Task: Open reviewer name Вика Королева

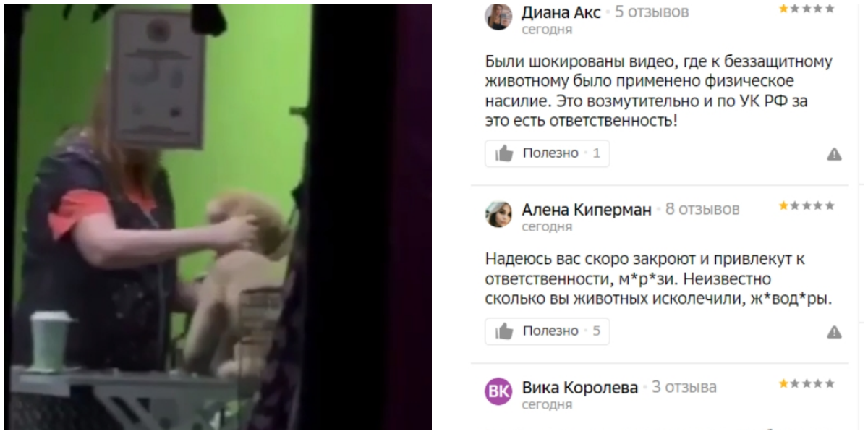Action: [580, 388]
